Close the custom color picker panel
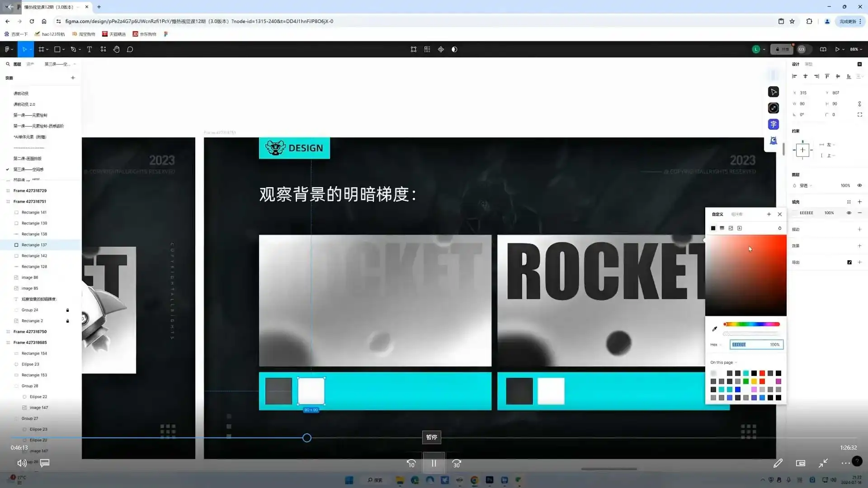Screen dimensions: 868x488 tap(780, 214)
